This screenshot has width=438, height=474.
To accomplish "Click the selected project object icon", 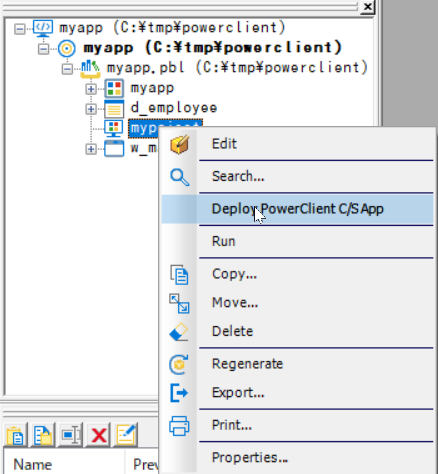I will click(114, 129).
